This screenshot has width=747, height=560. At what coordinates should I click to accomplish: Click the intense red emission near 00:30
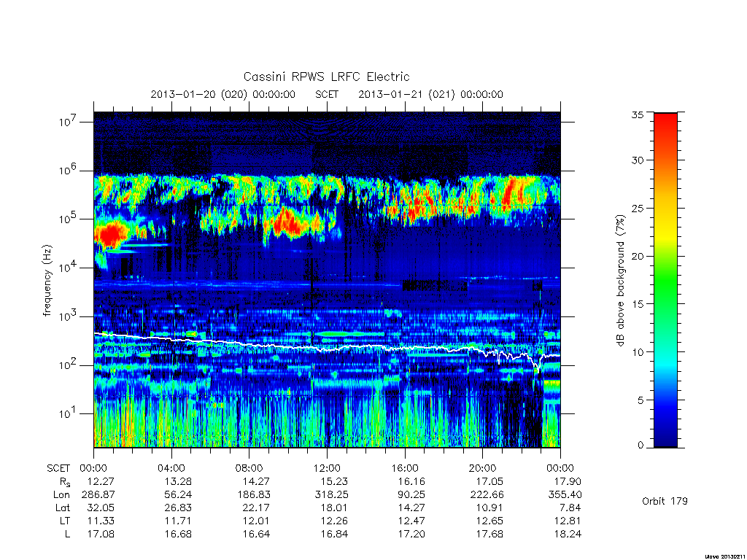point(111,234)
